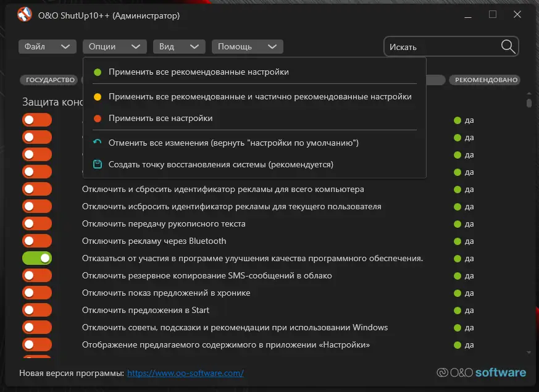
Task: Expand the Вид dropdown menu
Action: (180, 46)
